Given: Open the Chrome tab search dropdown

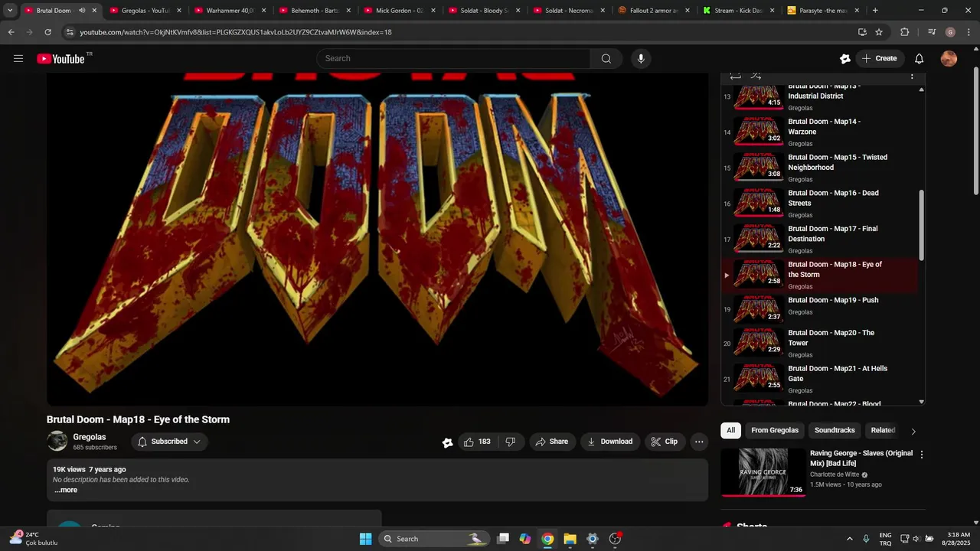Looking at the screenshot, I should (x=10, y=11).
